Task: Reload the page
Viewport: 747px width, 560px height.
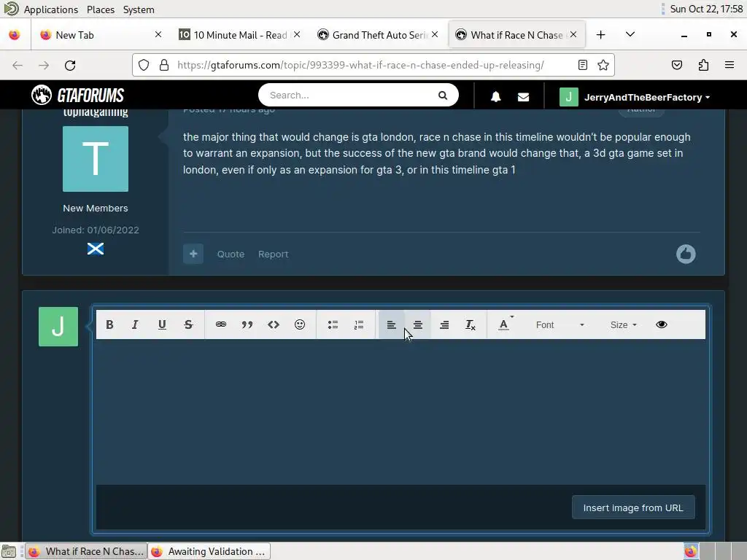Action: 70,65
